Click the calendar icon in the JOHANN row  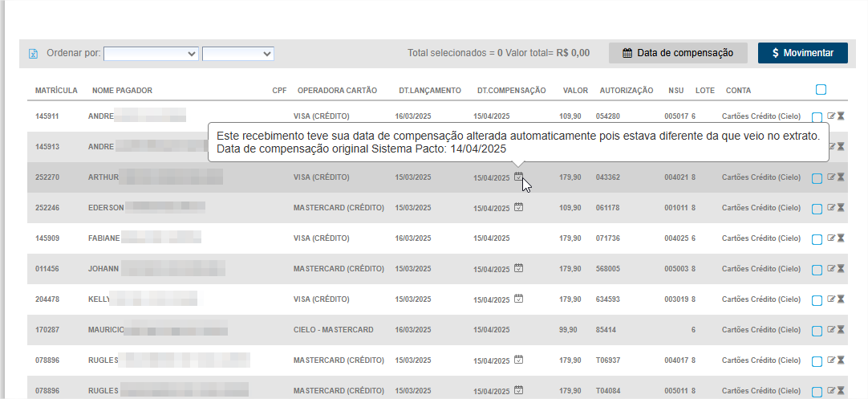(x=519, y=268)
